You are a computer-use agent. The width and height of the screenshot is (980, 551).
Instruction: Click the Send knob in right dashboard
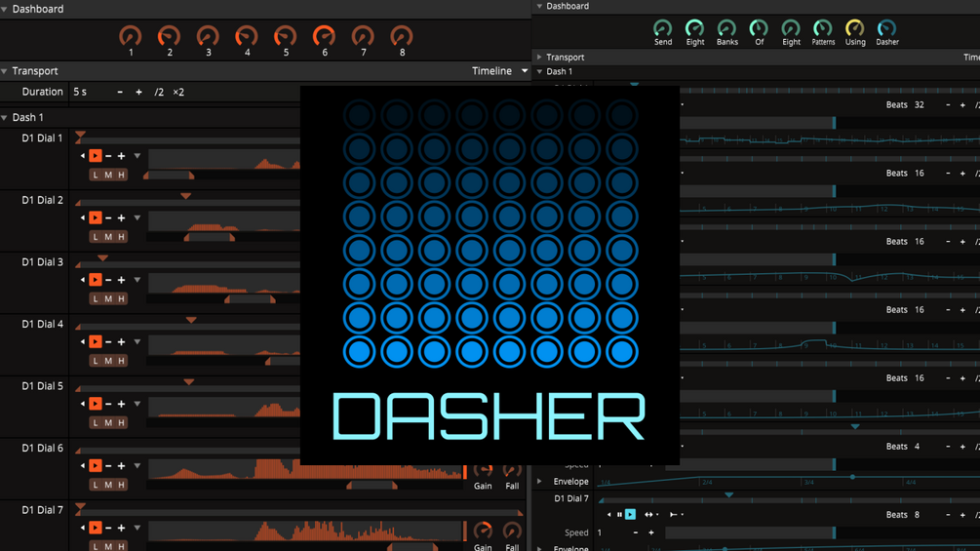click(x=662, y=28)
